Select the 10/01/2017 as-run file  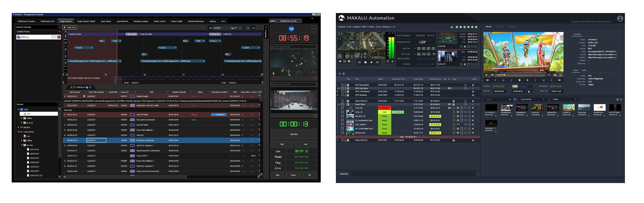[x=35, y=163]
